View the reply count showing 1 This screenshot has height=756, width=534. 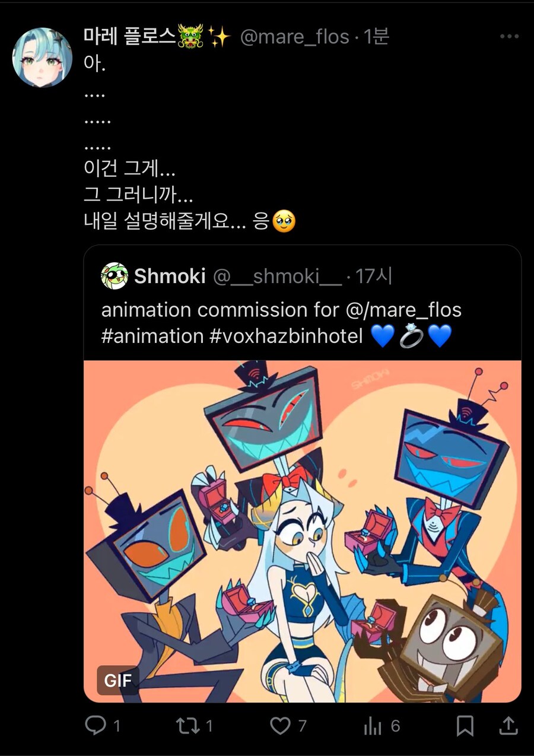tap(119, 725)
